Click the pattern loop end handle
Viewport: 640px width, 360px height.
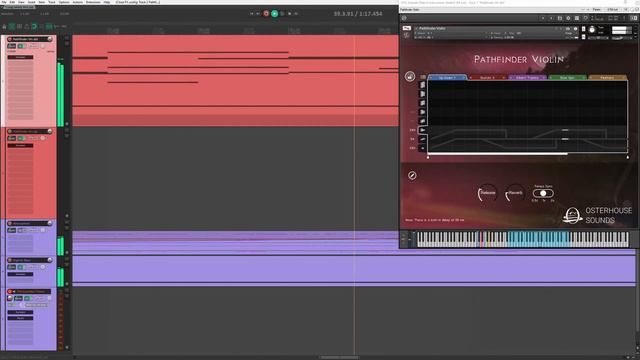click(x=627, y=157)
